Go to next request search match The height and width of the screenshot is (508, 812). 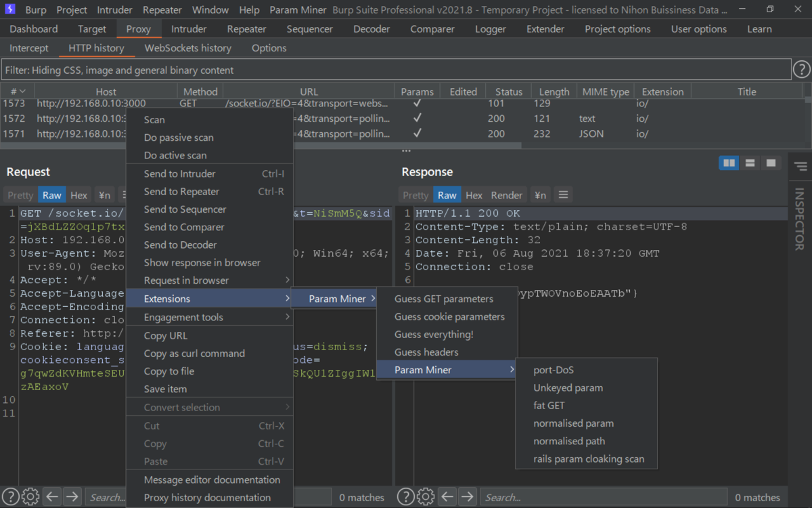[x=72, y=496]
